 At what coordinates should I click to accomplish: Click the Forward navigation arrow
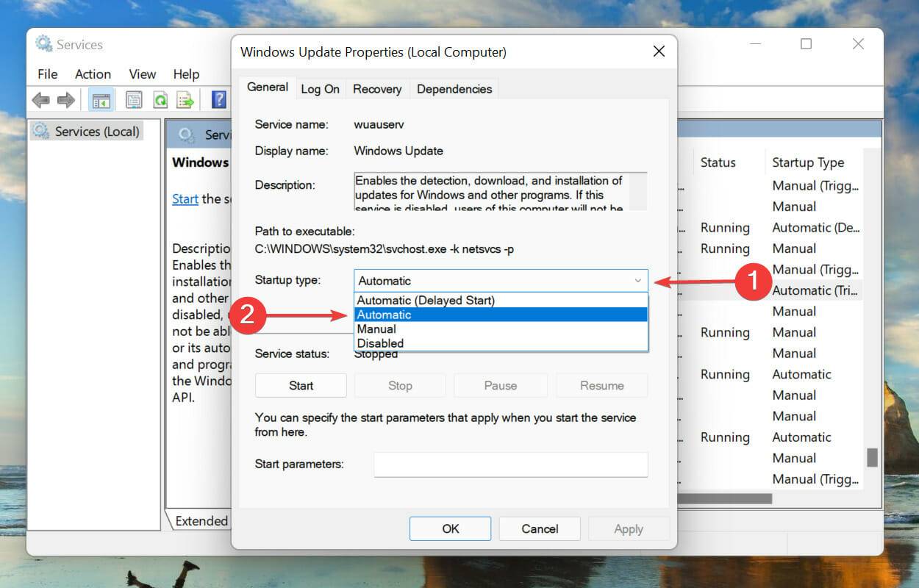65,99
